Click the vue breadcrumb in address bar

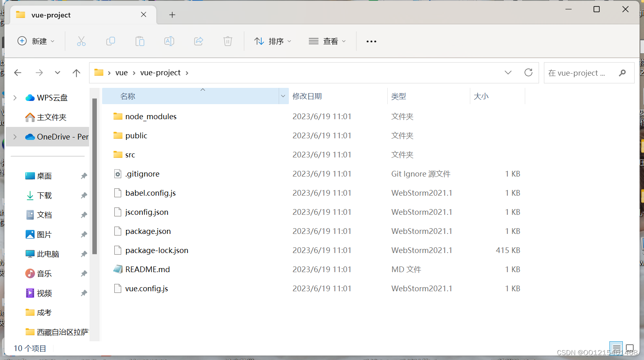tap(121, 73)
